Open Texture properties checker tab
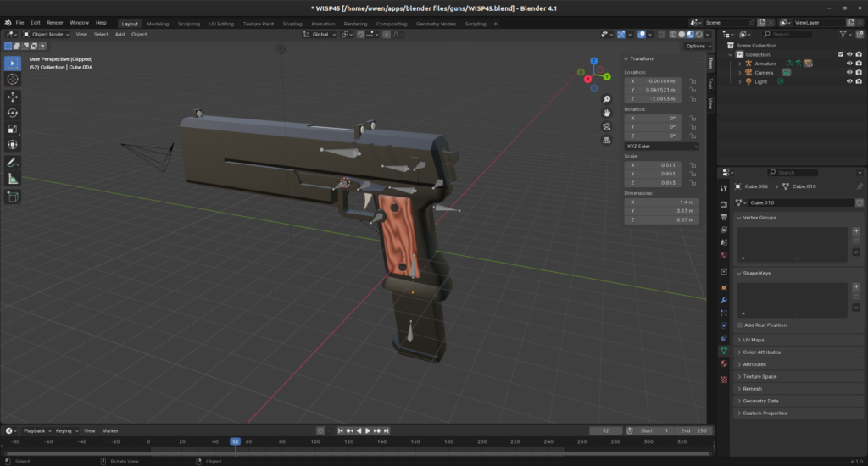The image size is (868, 466). click(724, 380)
